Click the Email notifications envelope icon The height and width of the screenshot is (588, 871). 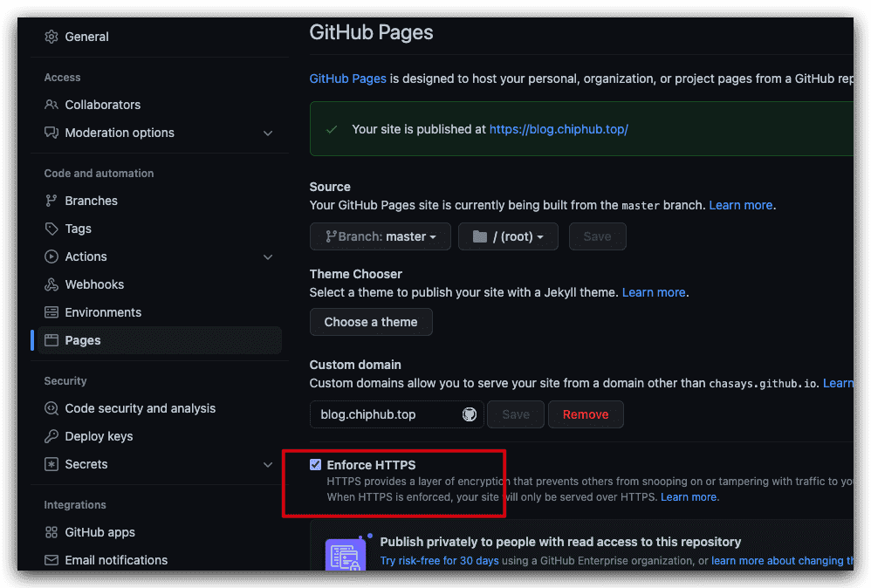coord(51,560)
